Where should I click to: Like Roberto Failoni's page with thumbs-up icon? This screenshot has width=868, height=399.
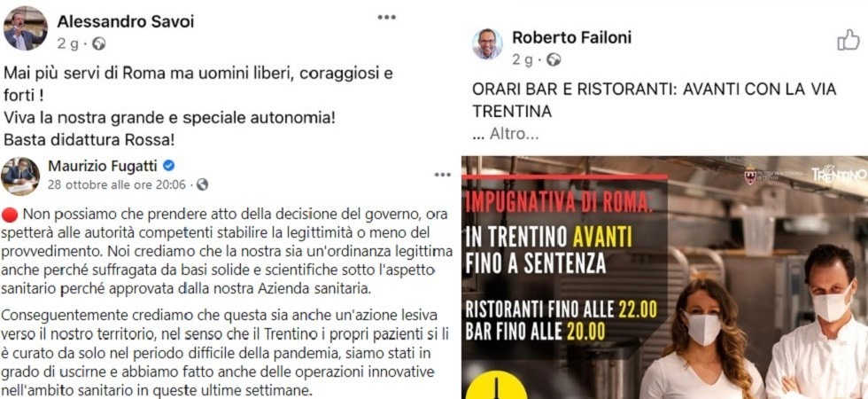[849, 40]
